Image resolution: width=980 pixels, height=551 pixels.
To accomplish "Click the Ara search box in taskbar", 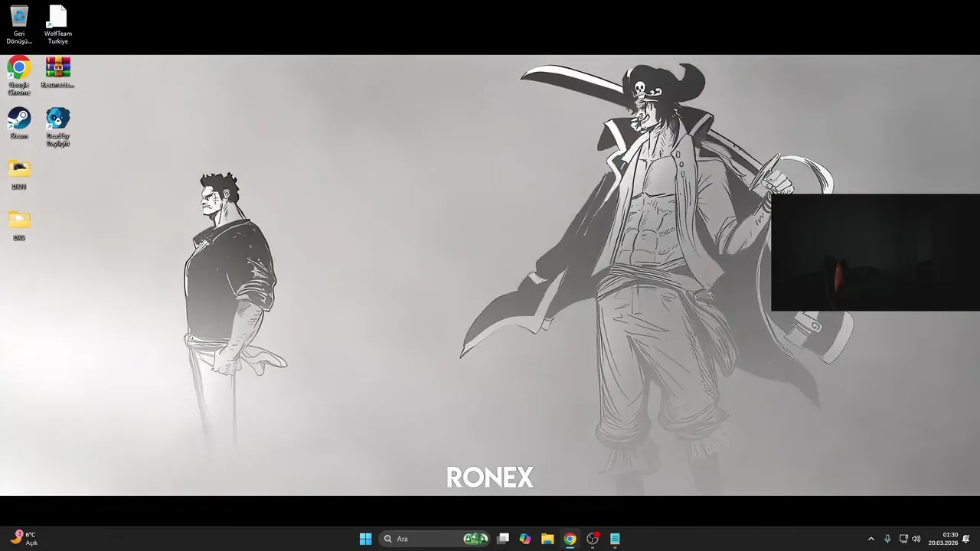I will tap(434, 539).
